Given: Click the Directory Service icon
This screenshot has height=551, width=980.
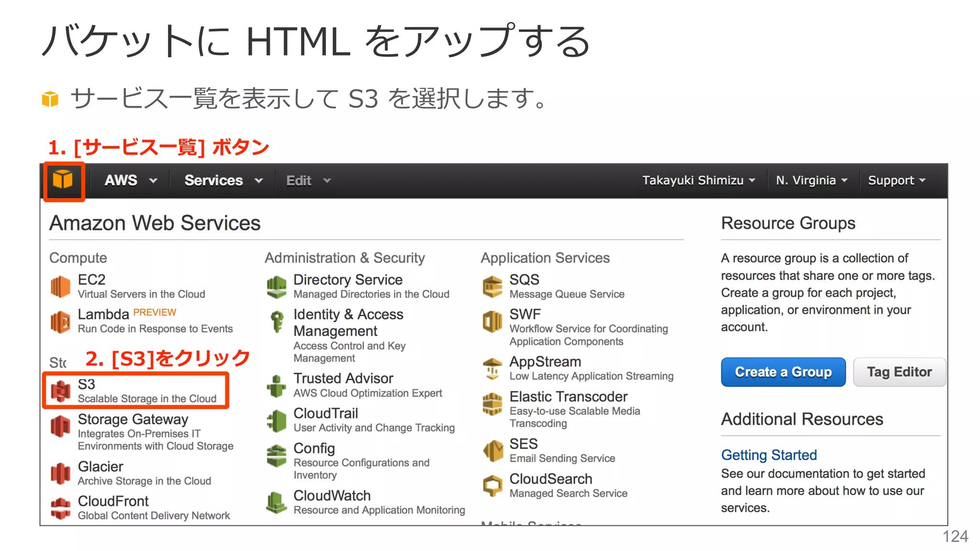Looking at the screenshot, I should (x=276, y=287).
